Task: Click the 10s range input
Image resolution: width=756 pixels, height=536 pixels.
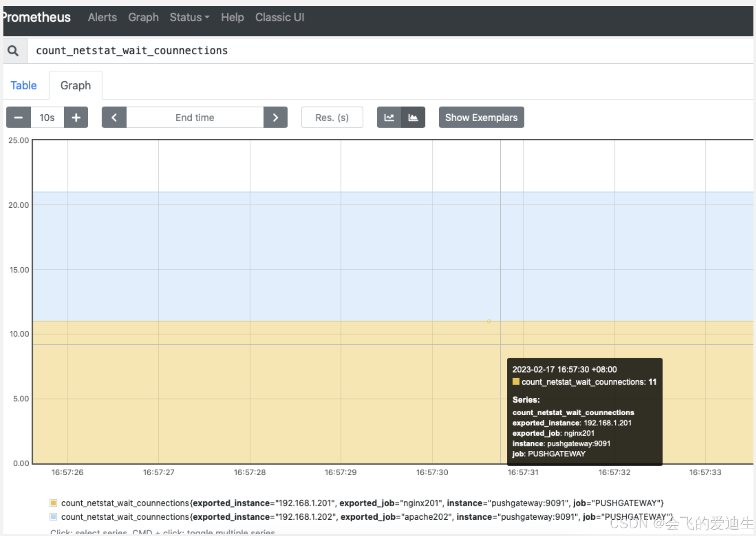Action: 47,117
